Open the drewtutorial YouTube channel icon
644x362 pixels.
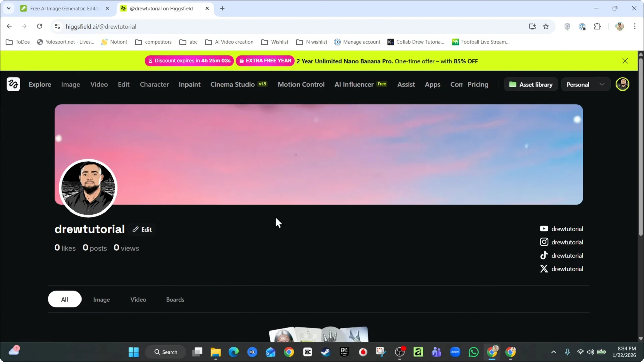click(x=544, y=228)
